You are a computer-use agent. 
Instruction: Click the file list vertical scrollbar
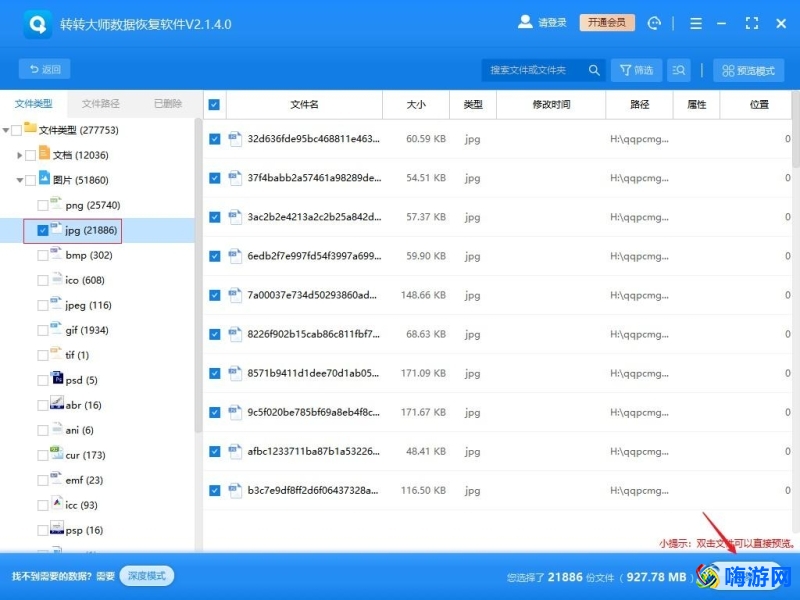click(x=795, y=130)
